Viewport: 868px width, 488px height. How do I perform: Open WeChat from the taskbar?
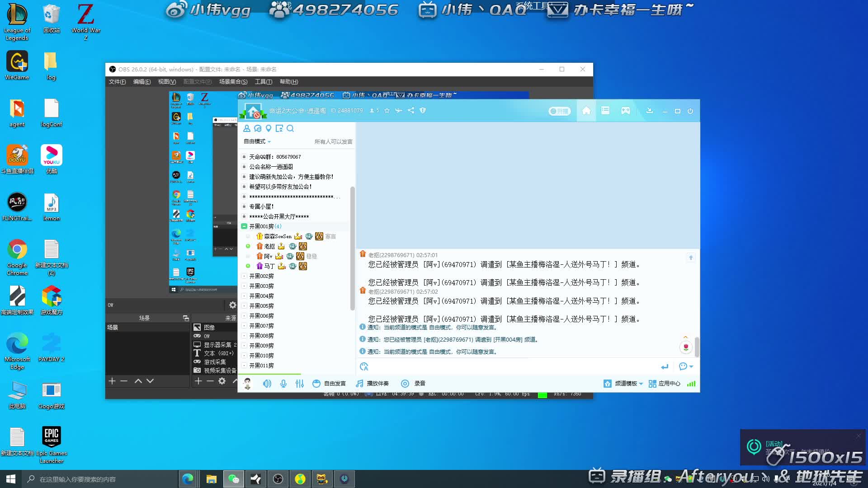point(233,479)
